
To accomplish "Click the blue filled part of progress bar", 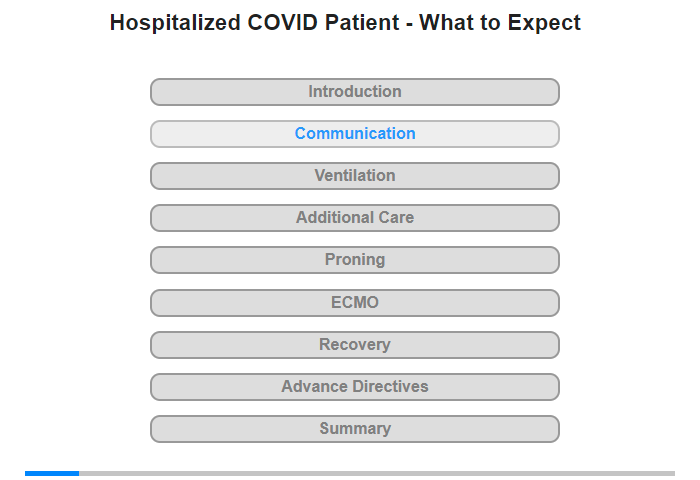I will point(52,473).
